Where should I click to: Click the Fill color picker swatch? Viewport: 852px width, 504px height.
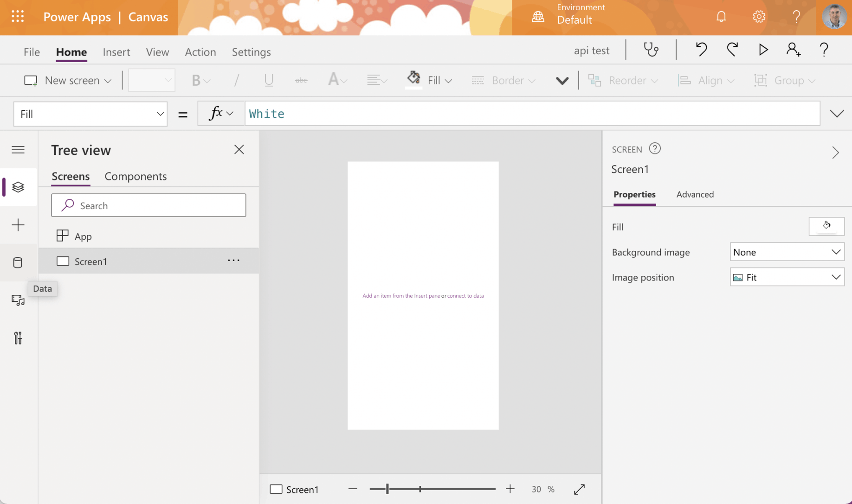click(826, 227)
